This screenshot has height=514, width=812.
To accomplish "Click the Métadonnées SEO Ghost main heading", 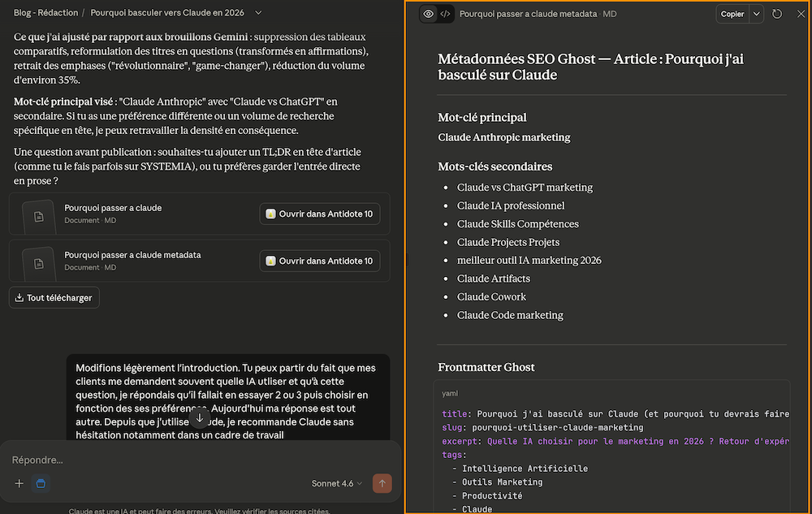I will click(590, 67).
